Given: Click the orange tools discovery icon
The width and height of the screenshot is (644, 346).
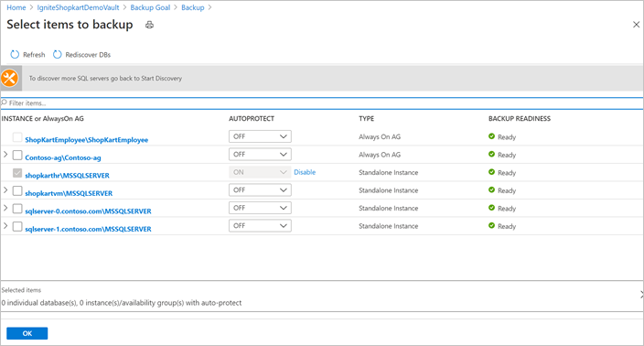Looking at the screenshot, I should tap(9, 78).
